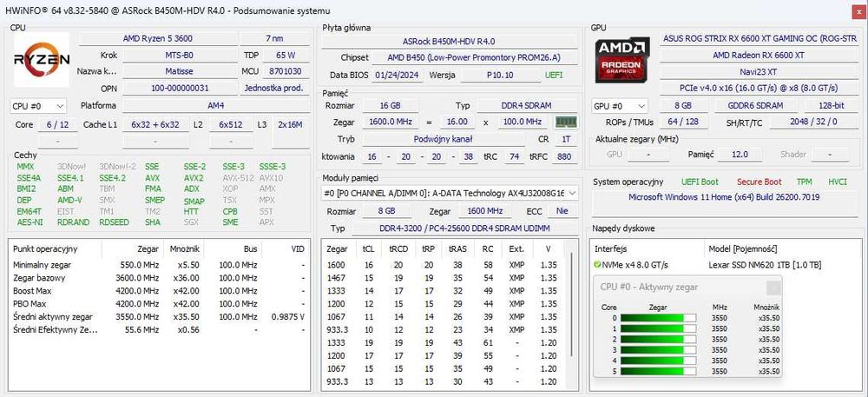Select the 1467 MHz XMP timing row
The width and height of the screenshot is (868, 397).
pyautogui.click(x=444, y=278)
